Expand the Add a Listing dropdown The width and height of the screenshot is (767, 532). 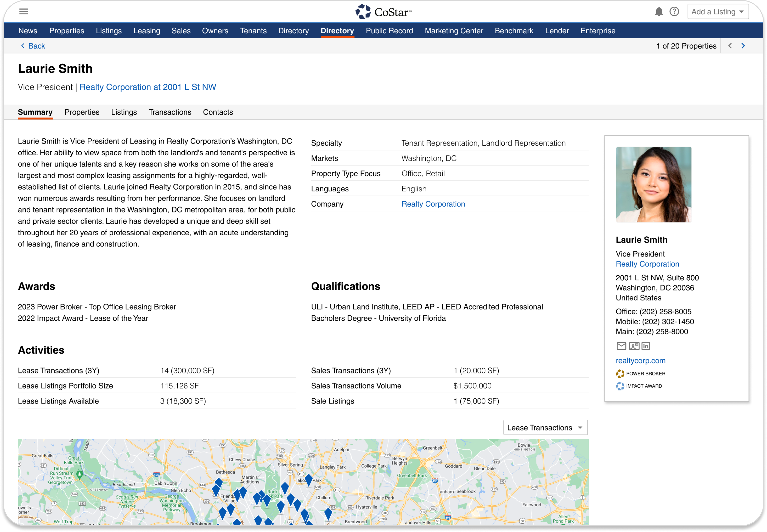point(718,11)
